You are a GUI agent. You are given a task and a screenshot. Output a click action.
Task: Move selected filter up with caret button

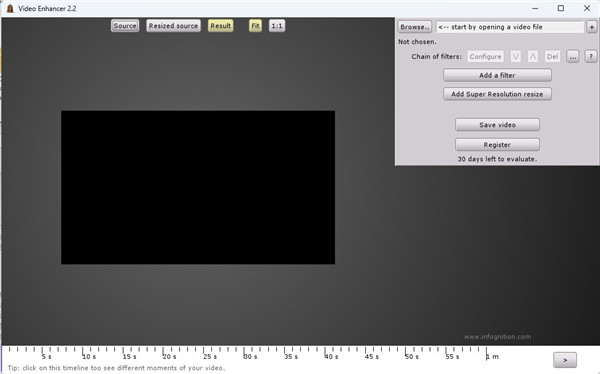click(x=532, y=57)
